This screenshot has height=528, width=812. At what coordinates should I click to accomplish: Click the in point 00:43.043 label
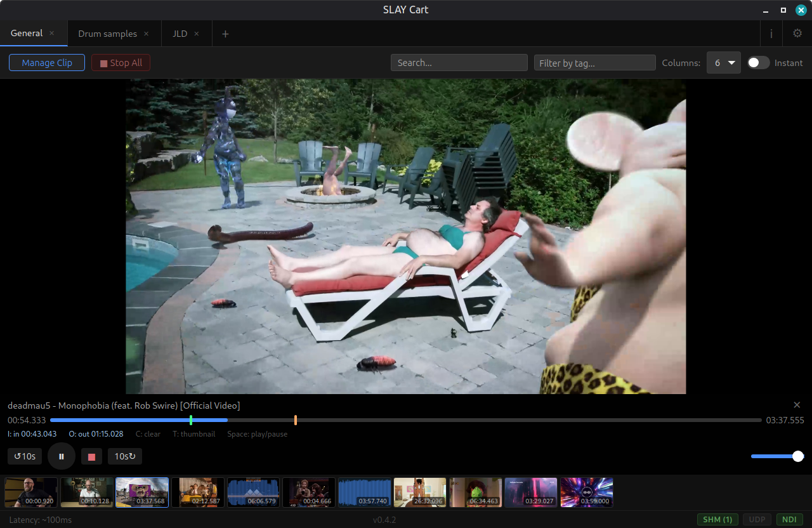click(x=32, y=434)
